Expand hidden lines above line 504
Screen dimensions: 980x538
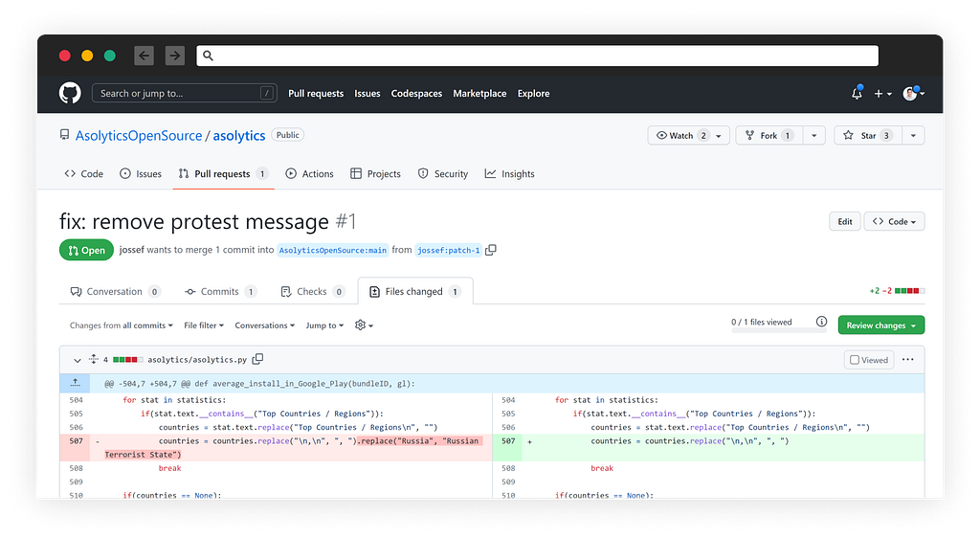(75, 383)
